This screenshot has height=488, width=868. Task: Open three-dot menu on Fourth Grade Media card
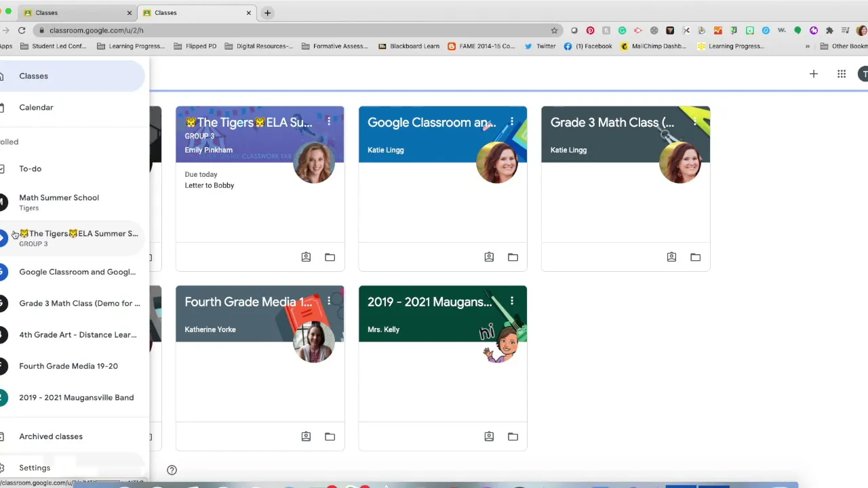click(329, 302)
